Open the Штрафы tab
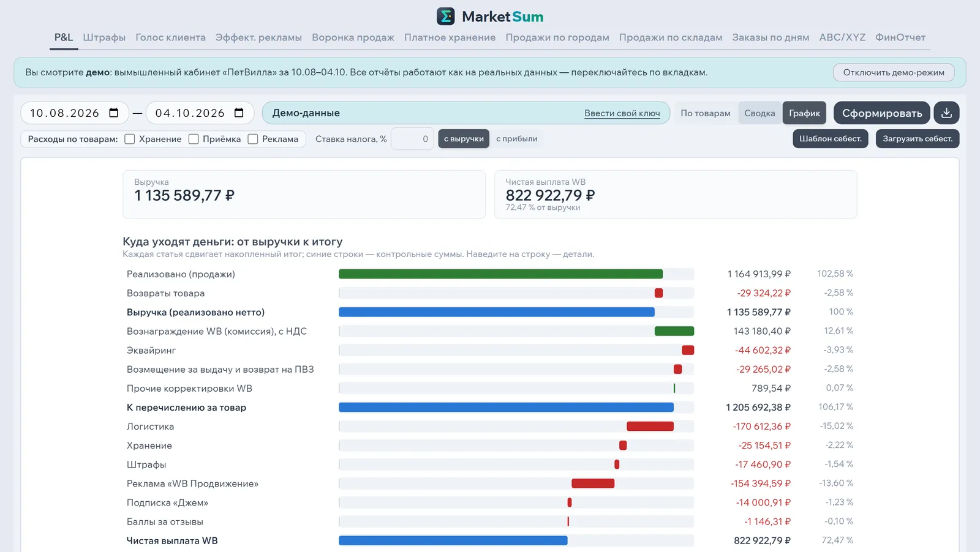The image size is (980, 552). click(104, 37)
